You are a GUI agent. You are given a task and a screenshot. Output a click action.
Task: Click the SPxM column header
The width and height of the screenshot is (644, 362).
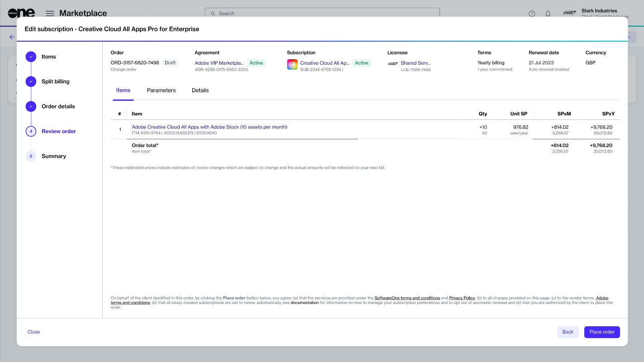point(564,114)
